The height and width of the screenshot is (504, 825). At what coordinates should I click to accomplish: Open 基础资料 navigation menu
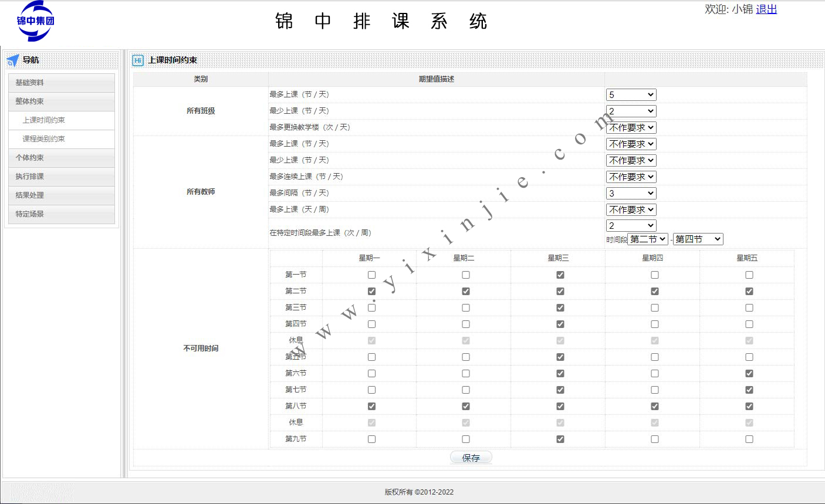(x=62, y=83)
